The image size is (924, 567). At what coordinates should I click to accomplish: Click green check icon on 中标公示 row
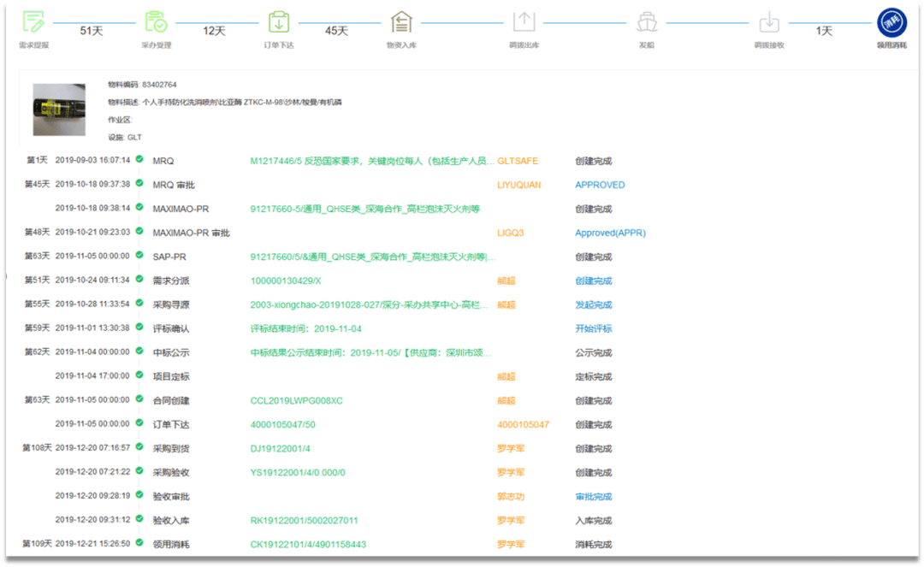point(139,351)
